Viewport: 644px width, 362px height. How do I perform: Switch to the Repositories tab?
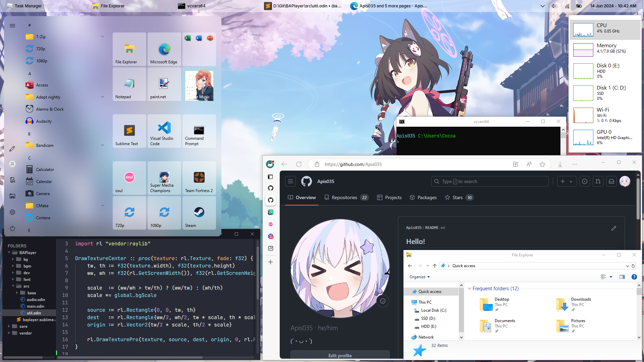pyautogui.click(x=344, y=197)
